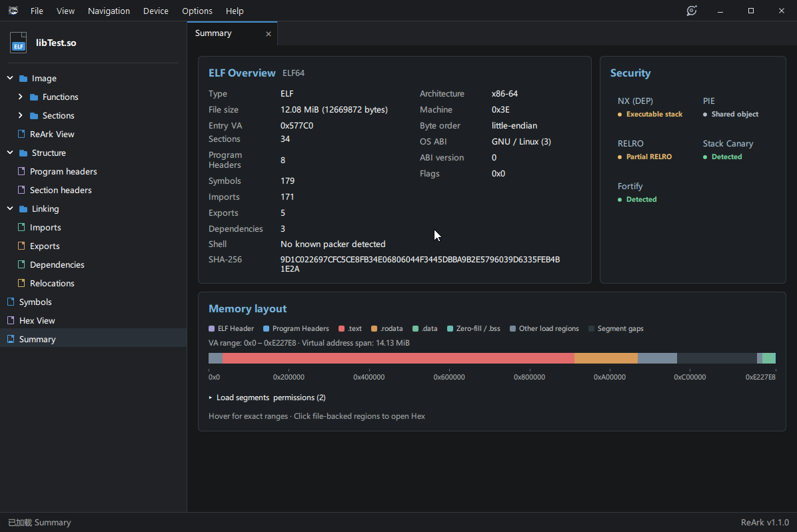Click the VA range text line
The image size is (797, 532).
pyautogui.click(x=309, y=343)
